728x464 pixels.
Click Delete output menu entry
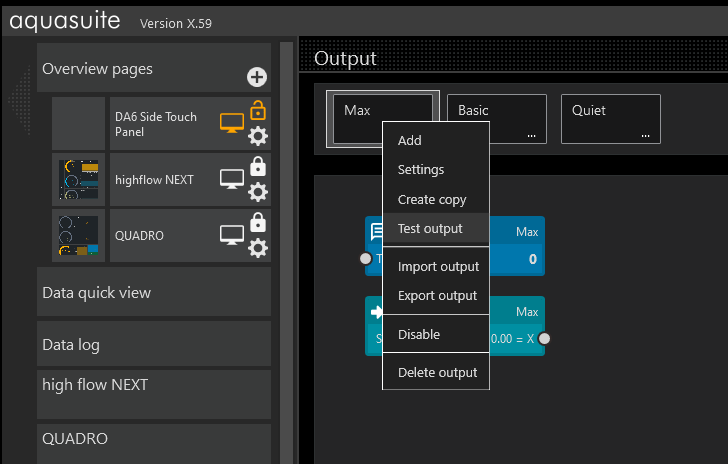click(435, 372)
